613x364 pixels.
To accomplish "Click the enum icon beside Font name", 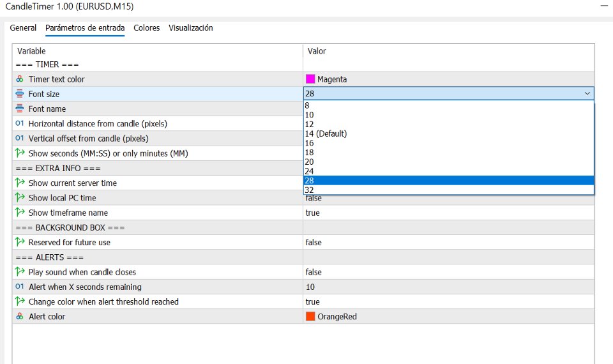I will (20, 109).
